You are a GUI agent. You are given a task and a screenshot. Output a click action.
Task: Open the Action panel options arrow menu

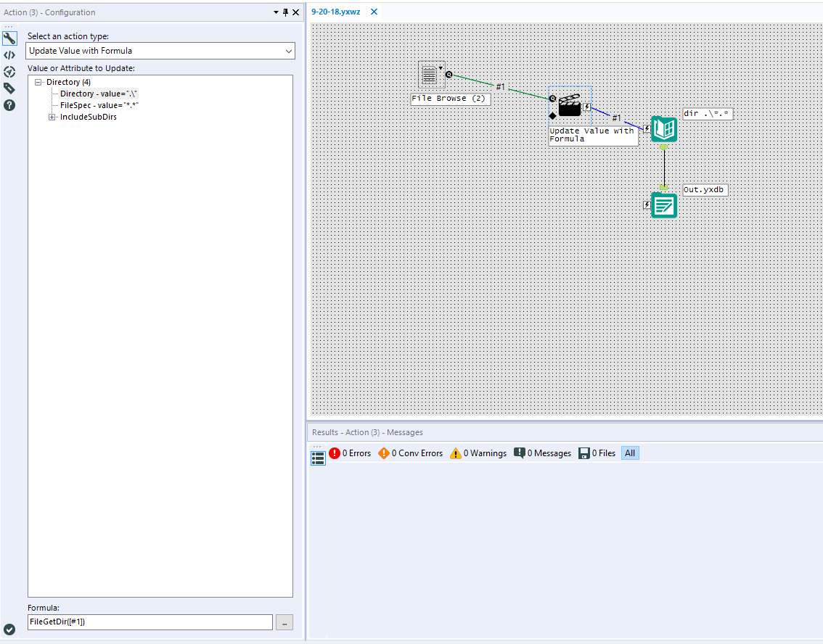pos(275,12)
